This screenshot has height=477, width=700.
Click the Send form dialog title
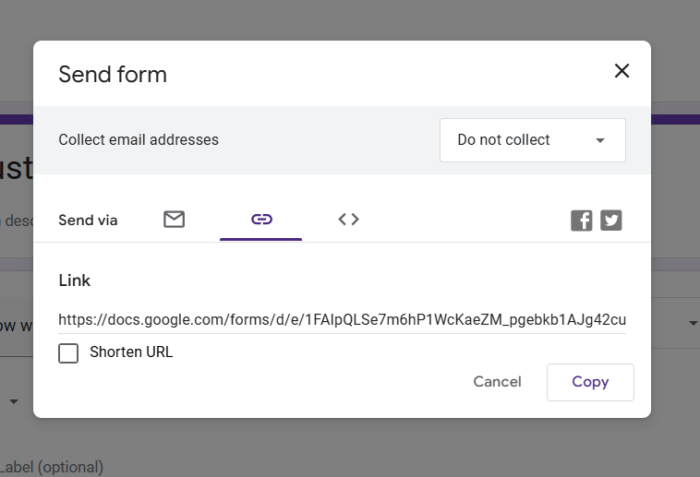pos(113,74)
